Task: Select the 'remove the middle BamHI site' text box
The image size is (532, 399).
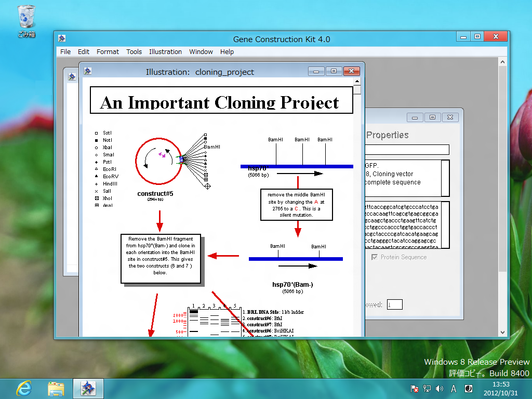Action: pos(297,205)
